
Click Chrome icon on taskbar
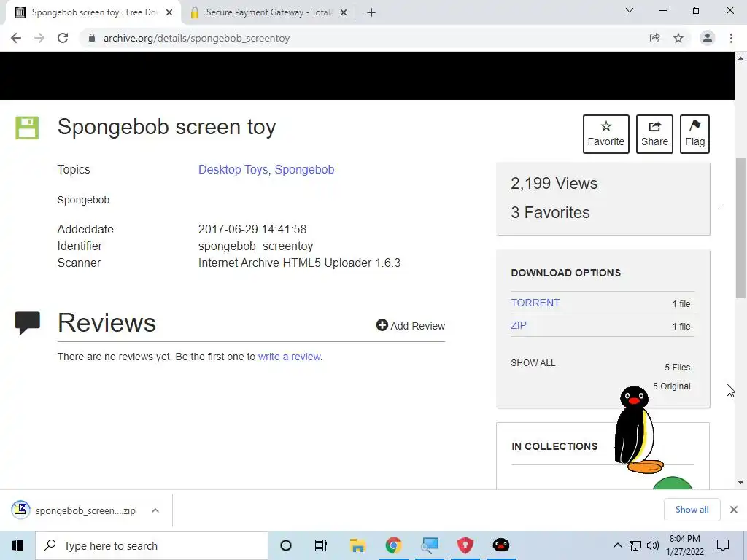click(x=393, y=545)
